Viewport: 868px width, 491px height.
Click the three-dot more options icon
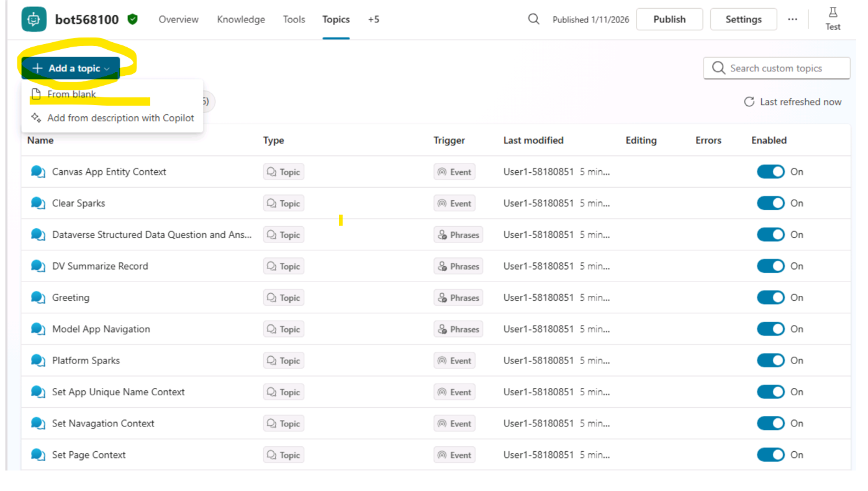tap(792, 19)
